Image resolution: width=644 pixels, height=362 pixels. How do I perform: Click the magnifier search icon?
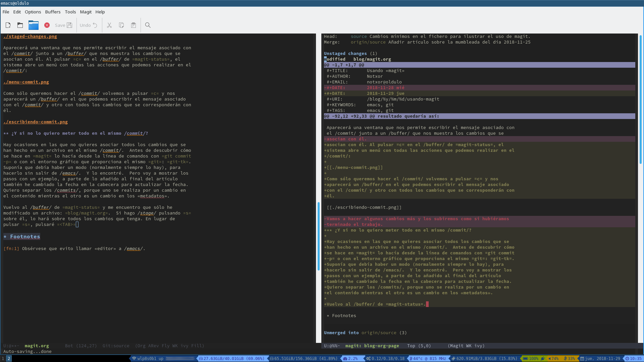pos(148,25)
